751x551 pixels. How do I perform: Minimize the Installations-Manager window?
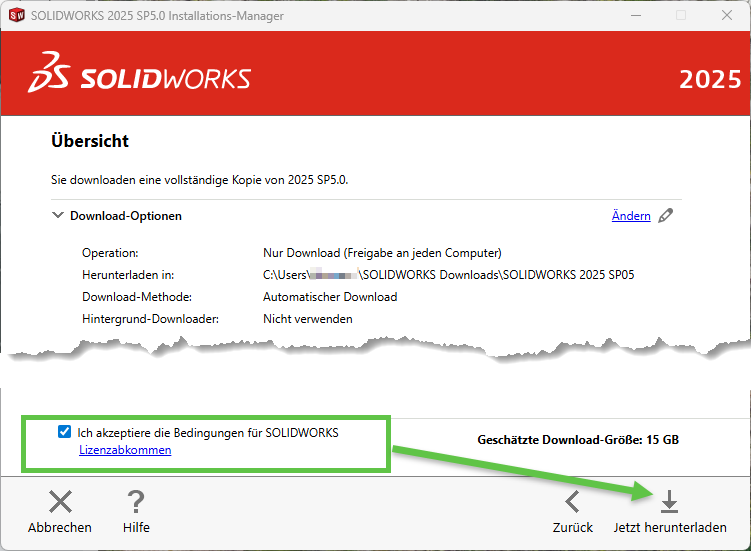634,15
